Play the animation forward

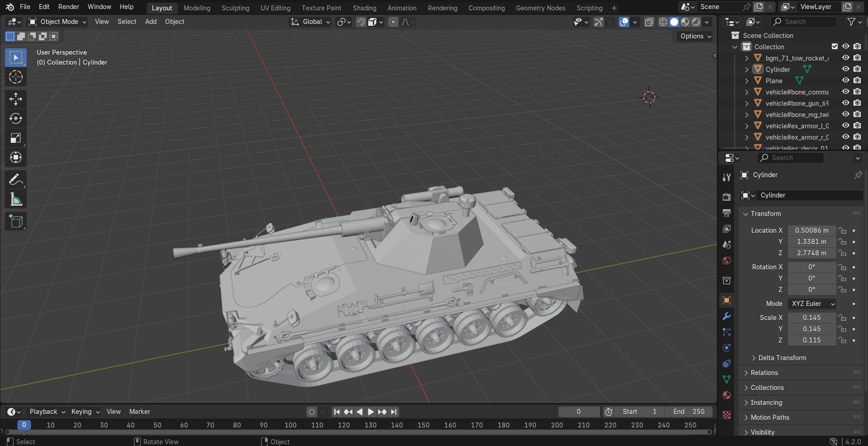370,412
